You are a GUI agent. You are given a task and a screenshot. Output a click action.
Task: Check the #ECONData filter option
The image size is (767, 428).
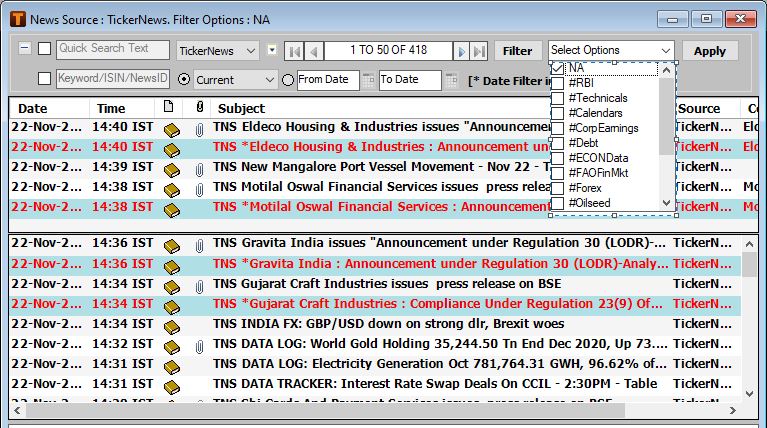pyautogui.click(x=557, y=158)
